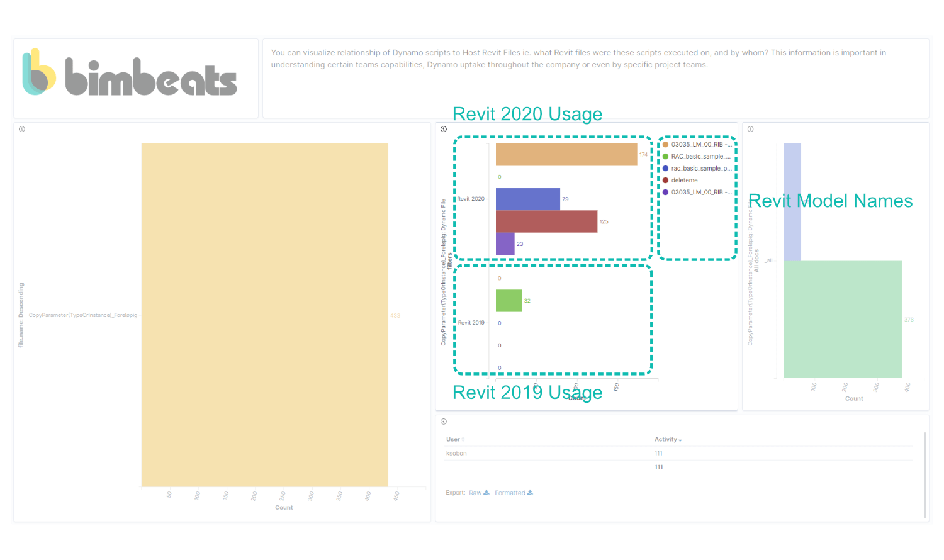Click CopyParameter(TypeOrInstance)_Foreløpig label in left chart
The image size is (944, 560).
[83, 315]
